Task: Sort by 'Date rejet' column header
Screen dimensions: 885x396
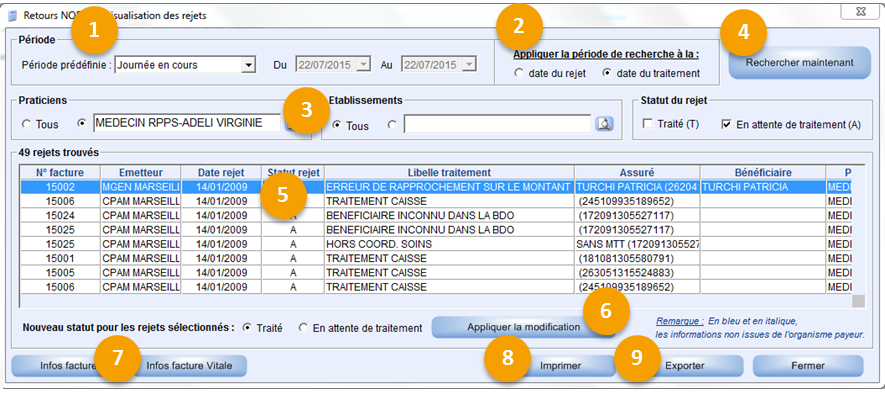Action: [221, 173]
